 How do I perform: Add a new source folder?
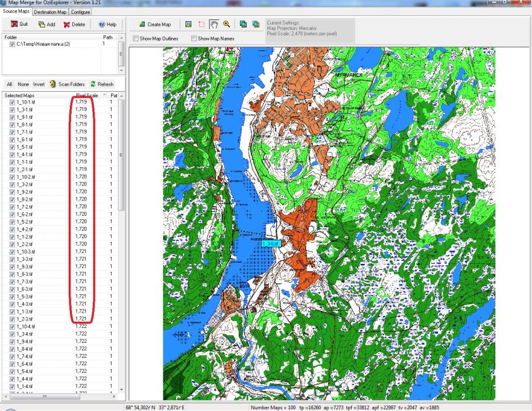point(46,25)
